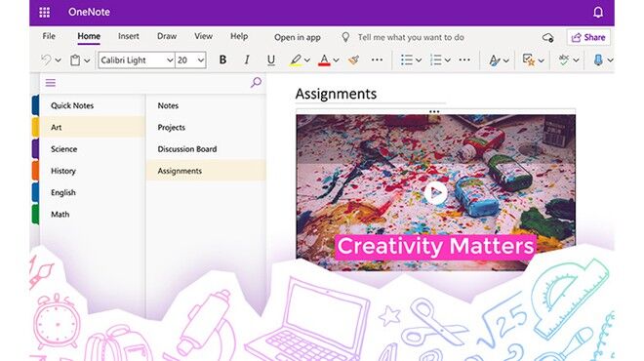Image resolution: width=644 pixels, height=361 pixels.
Task: Expand spelling options arrow
Action: click(576, 60)
